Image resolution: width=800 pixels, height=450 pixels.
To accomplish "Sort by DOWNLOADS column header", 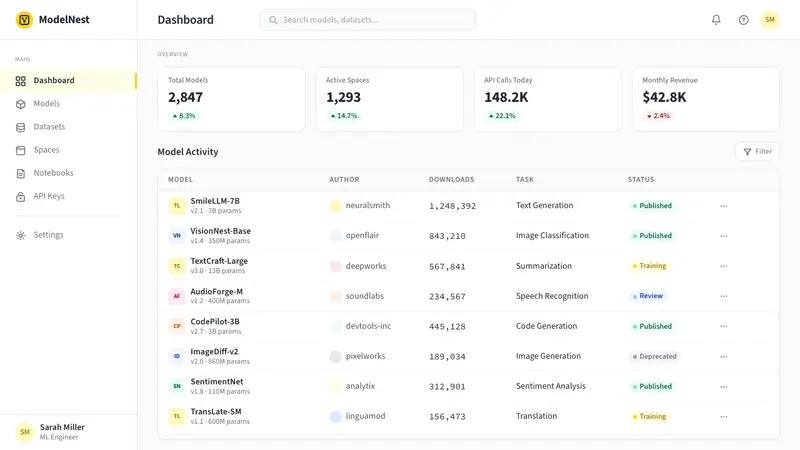I will 452,180.
